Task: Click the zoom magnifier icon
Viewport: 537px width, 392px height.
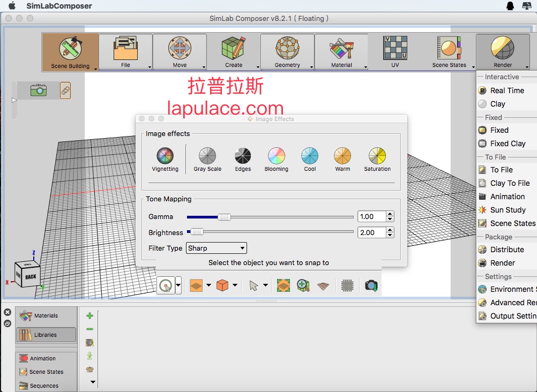Action: [x=303, y=285]
